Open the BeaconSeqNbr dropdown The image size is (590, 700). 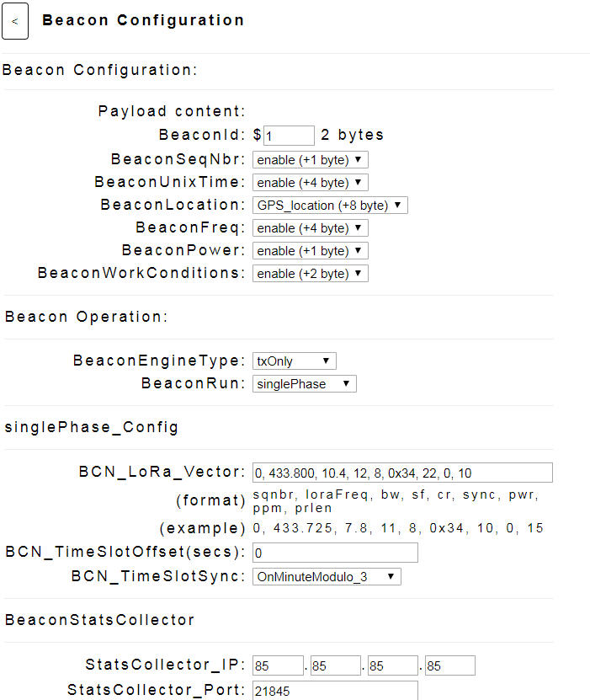(311, 160)
